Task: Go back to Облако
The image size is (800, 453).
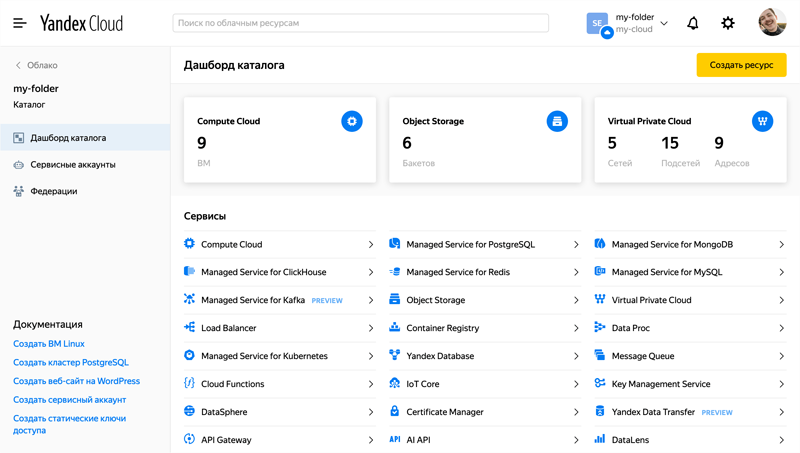Action: point(36,65)
